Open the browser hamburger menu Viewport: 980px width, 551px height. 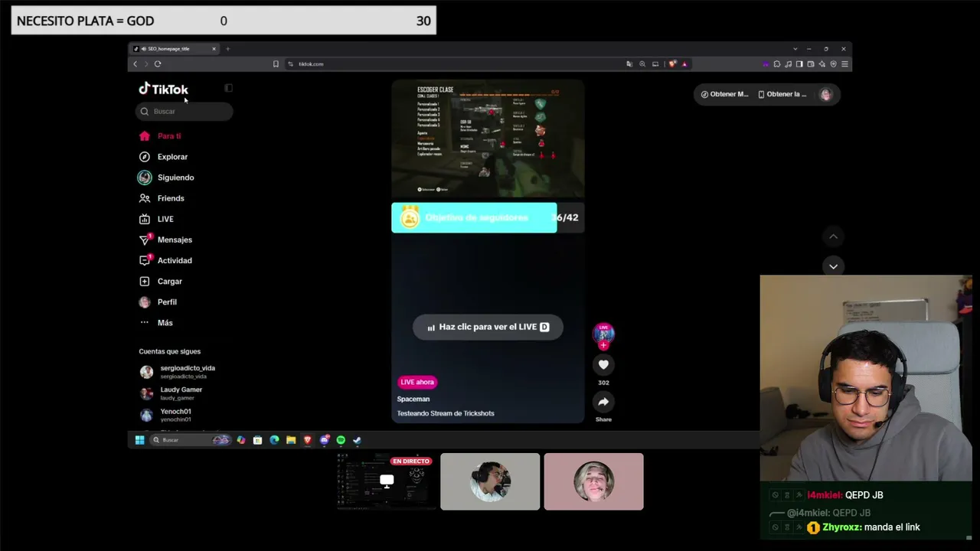[844, 64]
